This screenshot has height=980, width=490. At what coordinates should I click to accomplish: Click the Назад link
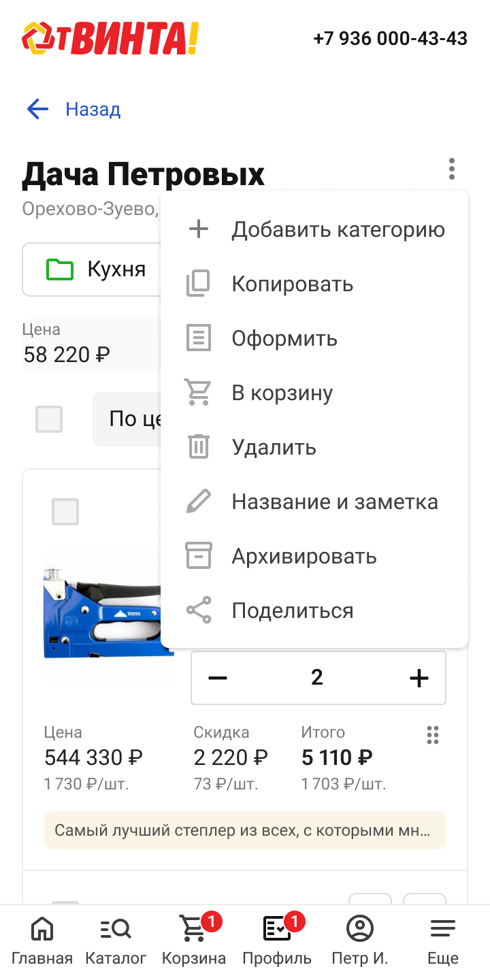pos(93,109)
